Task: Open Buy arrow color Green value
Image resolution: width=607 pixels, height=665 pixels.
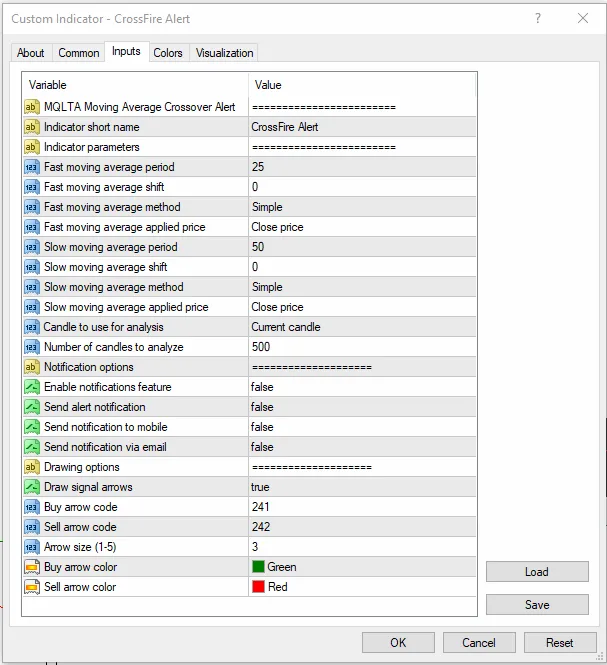Action: [362, 567]
